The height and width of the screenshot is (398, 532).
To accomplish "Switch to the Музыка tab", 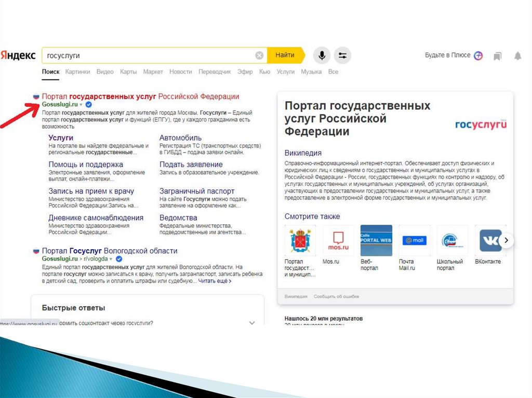I will 311,72.
